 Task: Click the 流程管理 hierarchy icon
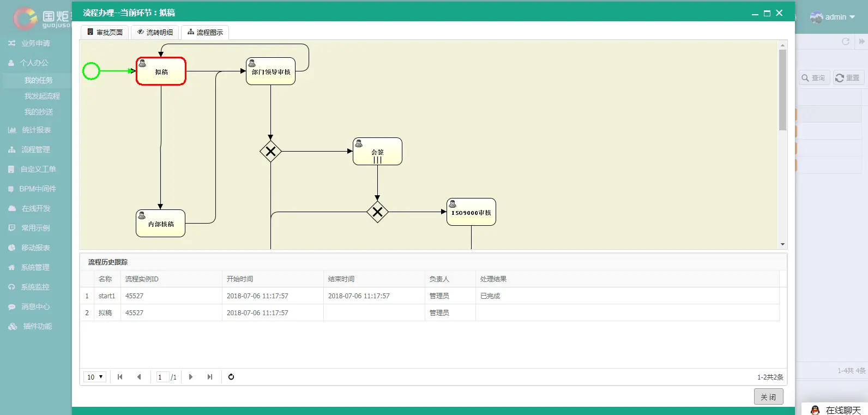click(11, 149)
